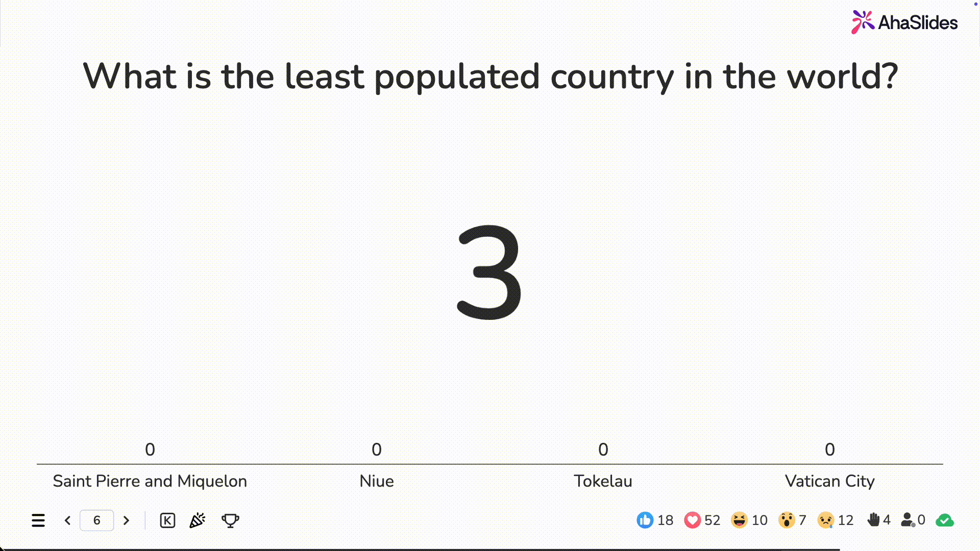Open keyboard shortcuts icon

(x=167, y=520)
